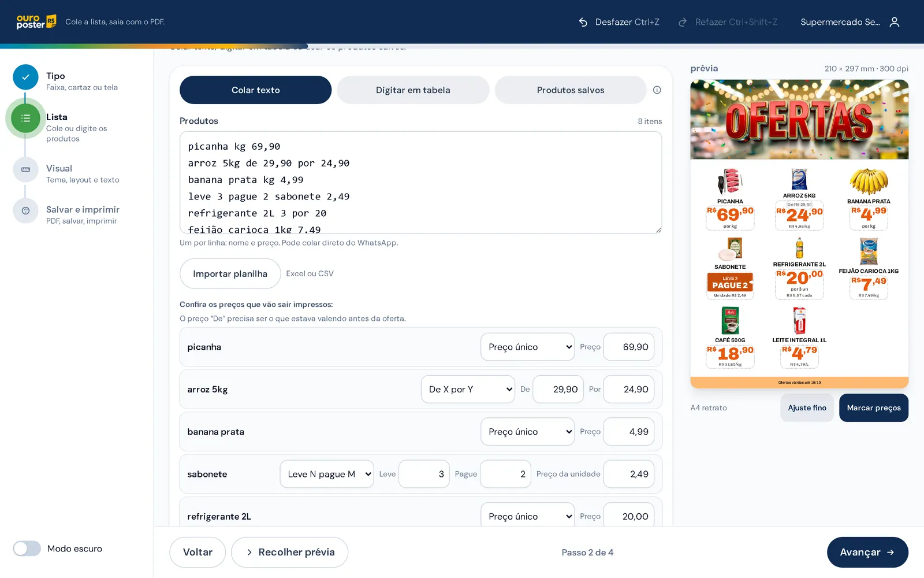Click the "A4 retrato" label

click(x=709, y=408)
